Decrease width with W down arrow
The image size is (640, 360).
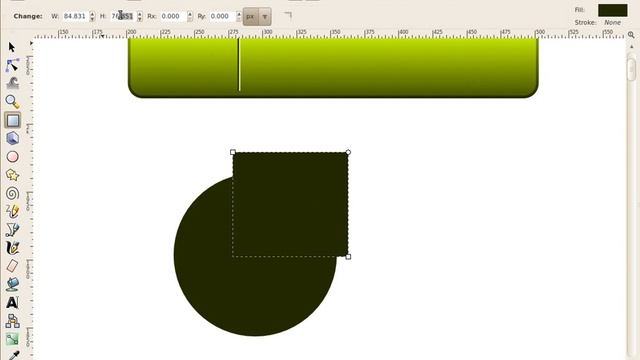(x=92, y=19)
